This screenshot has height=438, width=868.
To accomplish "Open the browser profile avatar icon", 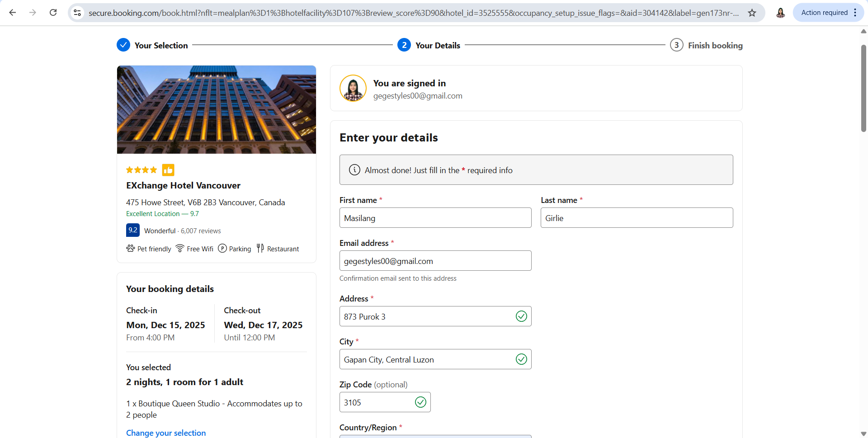I will coord(780,13).
